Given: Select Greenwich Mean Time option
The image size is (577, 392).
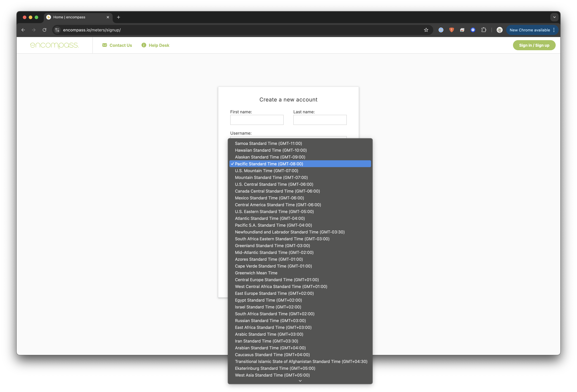Looking at the screenshot, I should coord(256,273).
